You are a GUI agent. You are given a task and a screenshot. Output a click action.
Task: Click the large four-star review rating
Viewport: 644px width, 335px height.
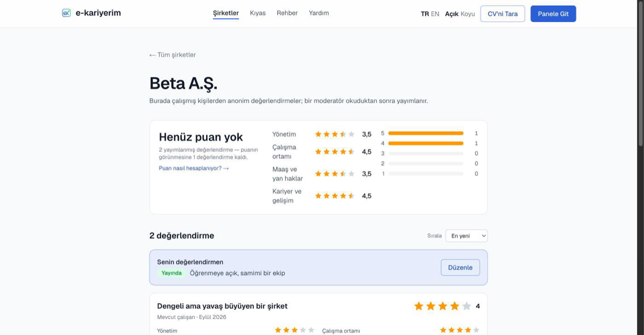click(x=442, y=306)
